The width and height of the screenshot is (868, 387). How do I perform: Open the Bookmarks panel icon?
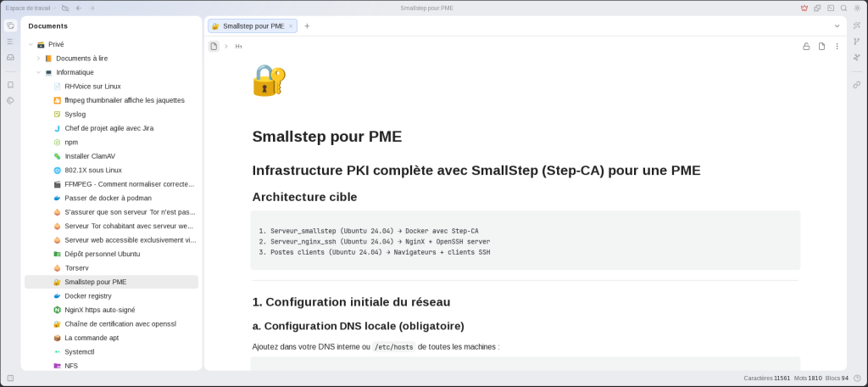(10, 85)
